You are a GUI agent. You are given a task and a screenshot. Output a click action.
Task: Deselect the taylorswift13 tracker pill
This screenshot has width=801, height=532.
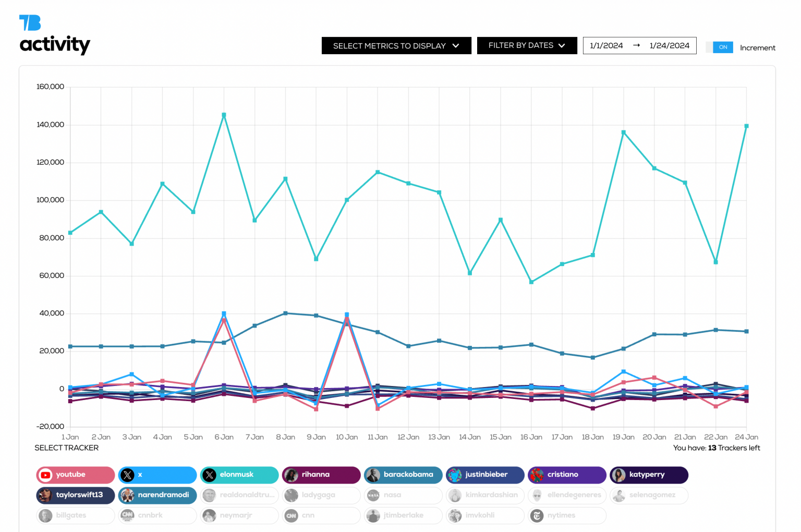75,495
